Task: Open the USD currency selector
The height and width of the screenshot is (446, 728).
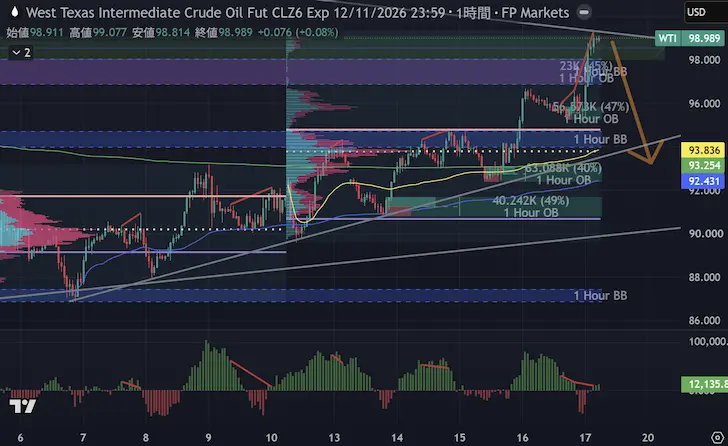Action: tap(706, 12)
